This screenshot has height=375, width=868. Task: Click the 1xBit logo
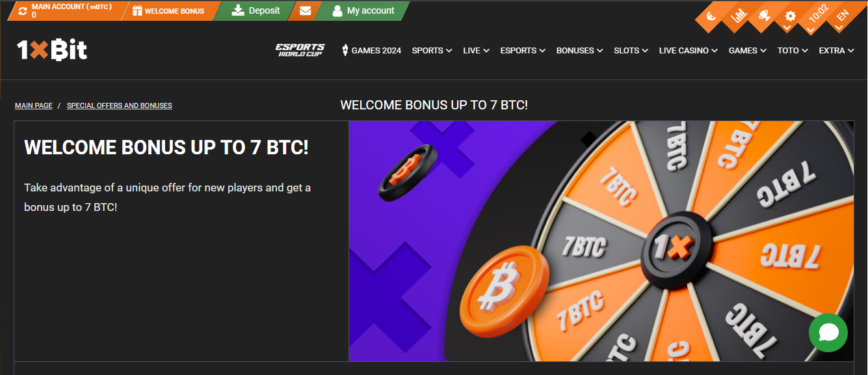[x=52, y=50]
